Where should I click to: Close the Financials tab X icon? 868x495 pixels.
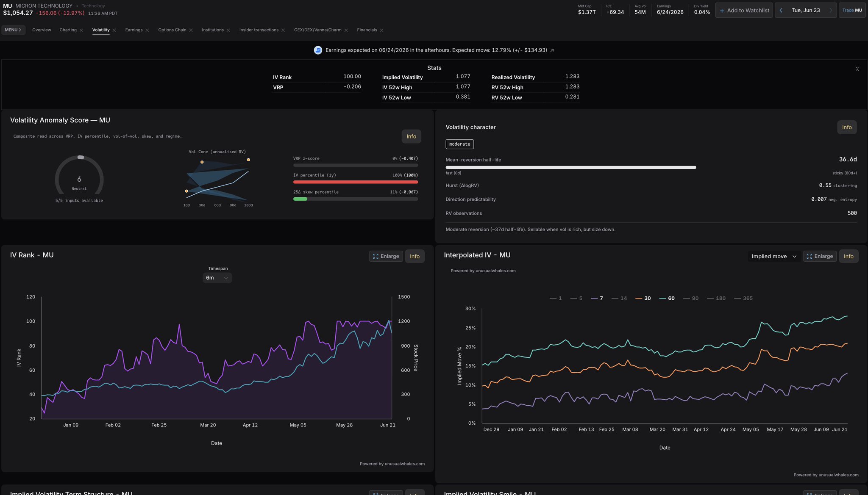[x=382, y=30]
